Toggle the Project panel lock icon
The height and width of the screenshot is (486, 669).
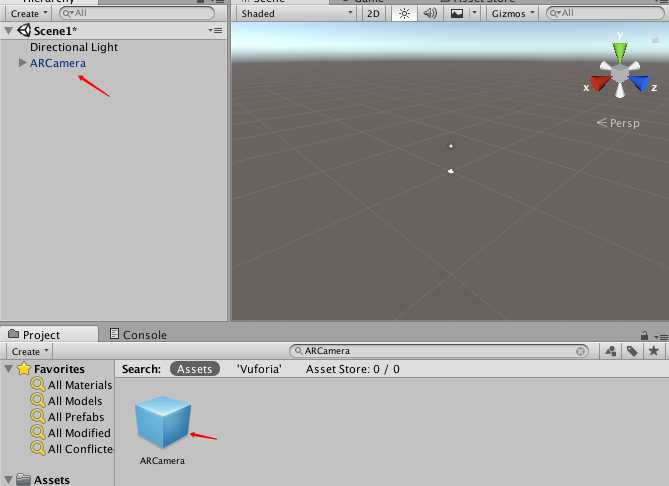pos(645,336)
